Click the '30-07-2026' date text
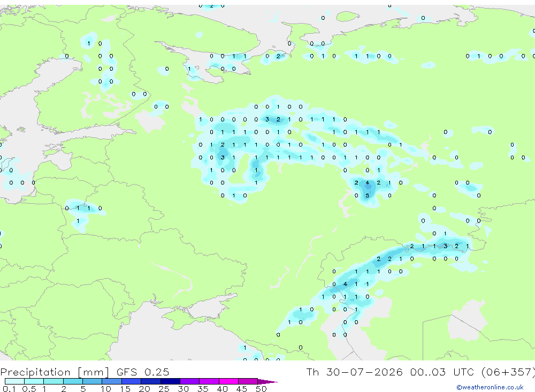The image size is (535, 392). [x=364, y=372]
